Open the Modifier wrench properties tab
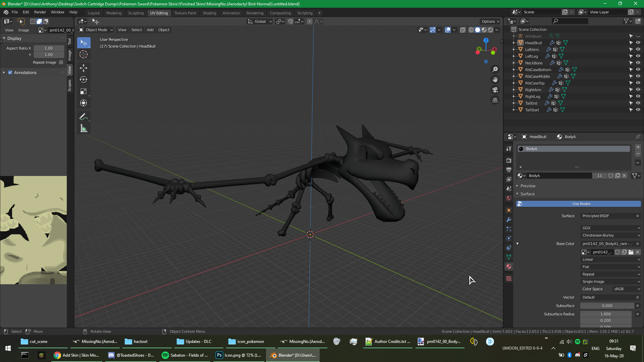 509,220
